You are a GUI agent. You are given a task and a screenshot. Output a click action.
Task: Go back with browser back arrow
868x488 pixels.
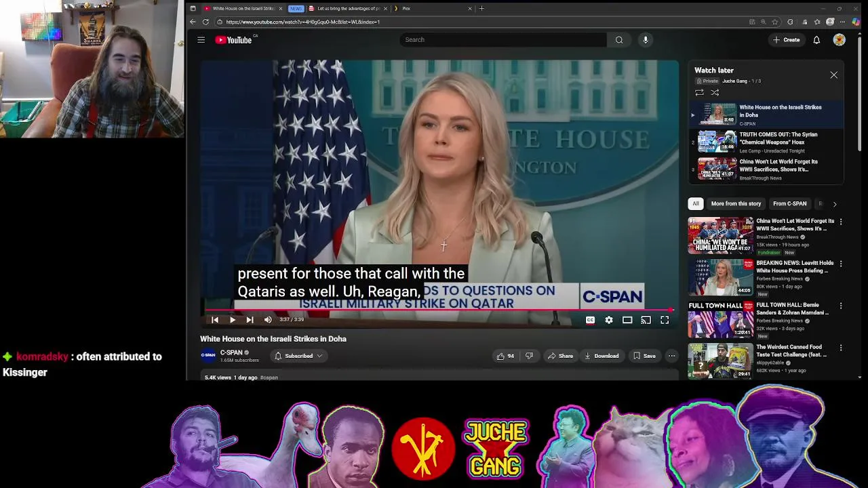pos(193,22)
